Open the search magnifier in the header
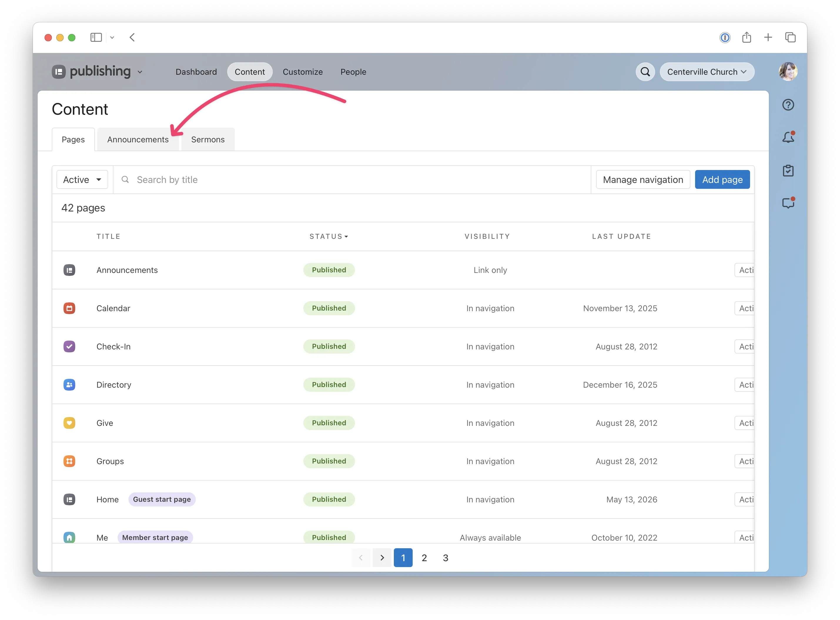The height and width of the screenshot is (620, 840). coord(645,72)
